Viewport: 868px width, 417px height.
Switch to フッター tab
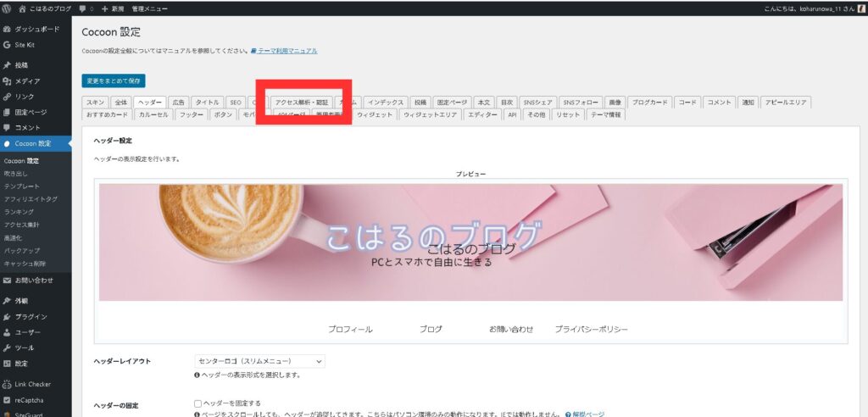point(192,114)
